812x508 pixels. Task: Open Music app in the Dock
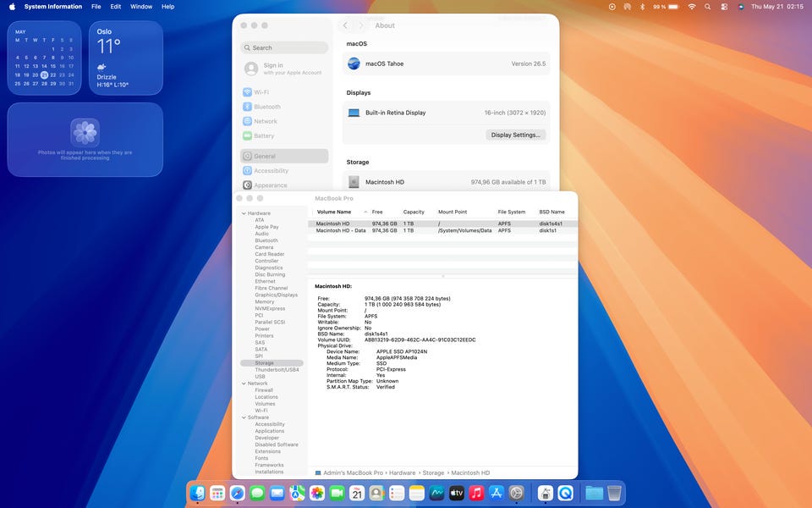(x=476, y=493)
